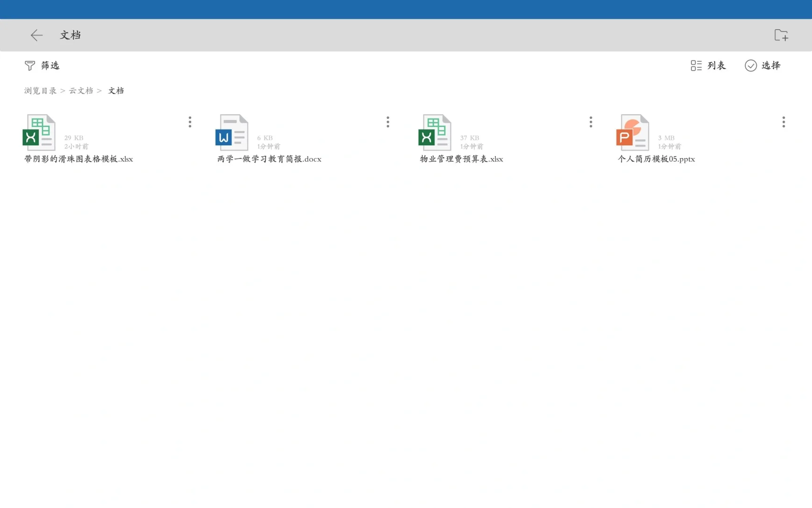The image size is (812, 508).
Task: Navigate to 浏览目录 in the breadcrumb
Action: pyautogui.click(x=39, y=90)
